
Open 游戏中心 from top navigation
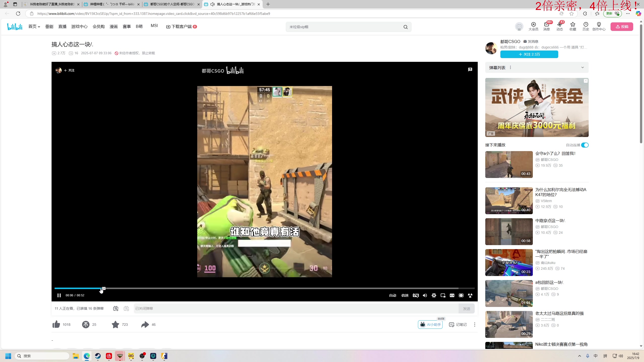point(79,26)
